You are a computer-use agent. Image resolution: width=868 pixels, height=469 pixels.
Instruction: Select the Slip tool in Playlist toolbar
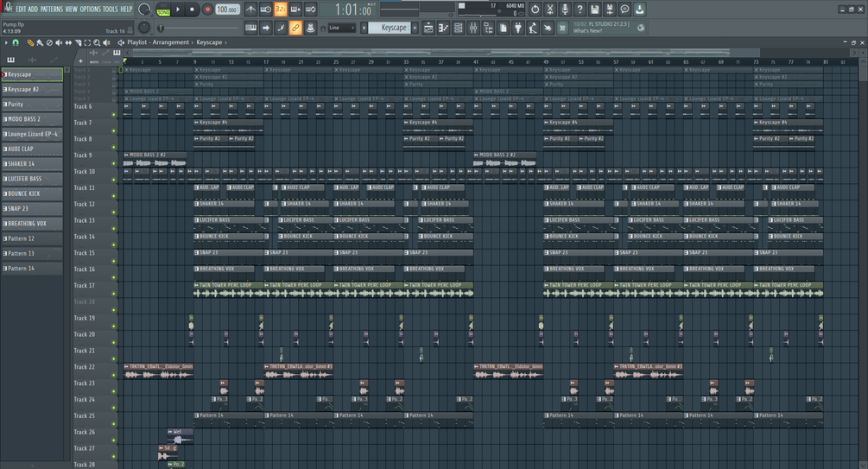[68, 42]
